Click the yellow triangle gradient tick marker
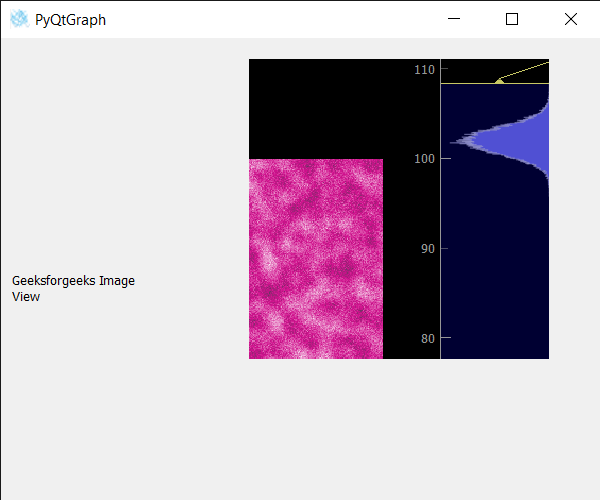The width and height of the screenshot is (600, 500). pos(499,81)
